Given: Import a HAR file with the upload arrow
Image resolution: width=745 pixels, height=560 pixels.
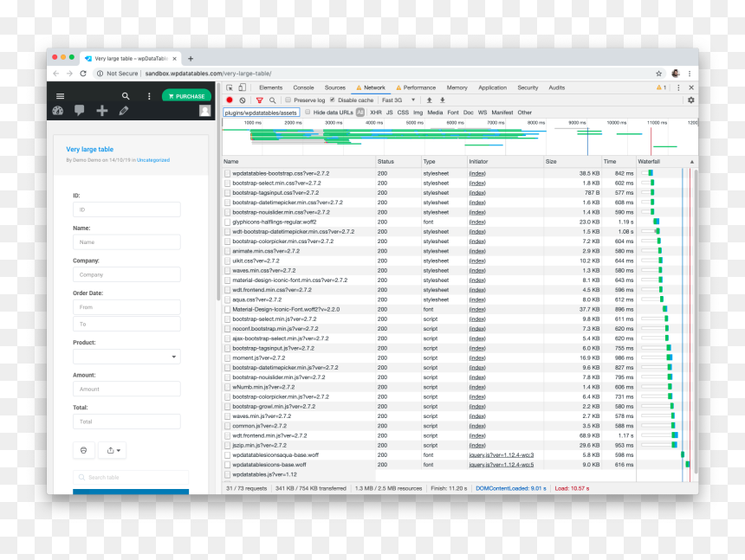Looking at the screenshot, I should [429, 100].
